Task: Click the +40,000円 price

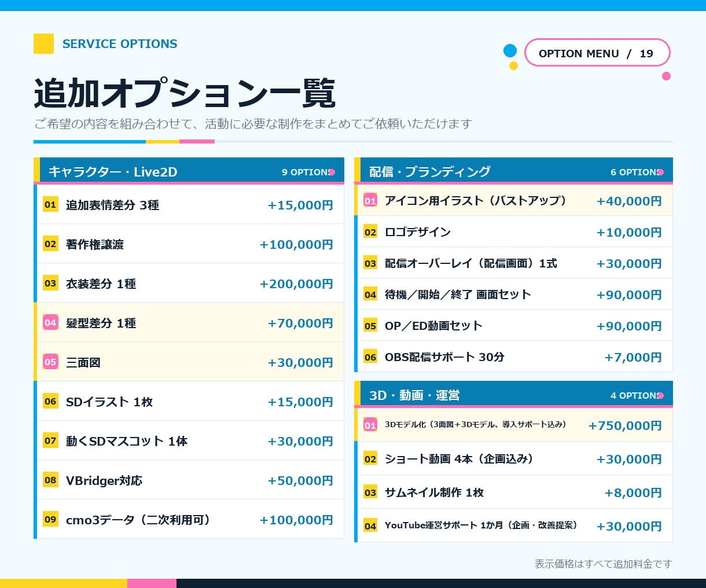Action: [629, 201]
